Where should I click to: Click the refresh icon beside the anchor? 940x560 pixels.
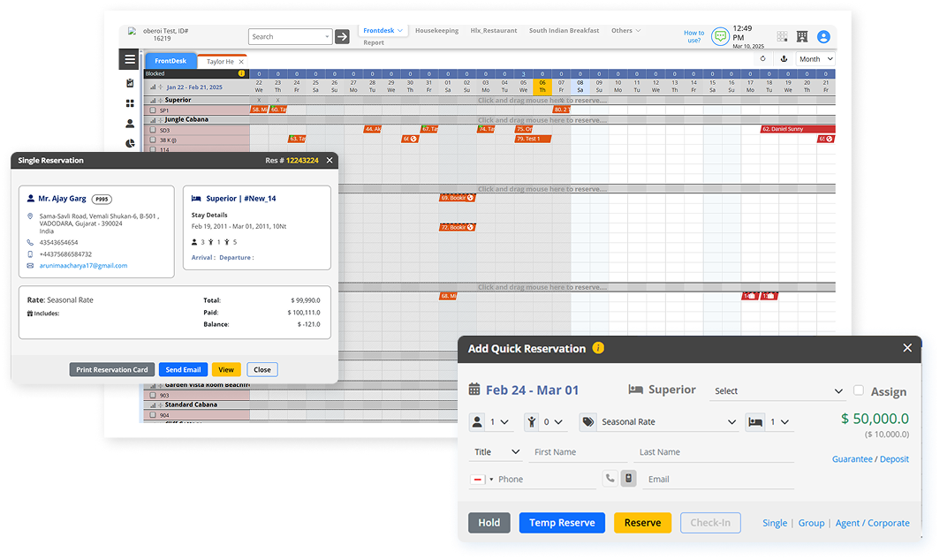(x=762, y=59)
